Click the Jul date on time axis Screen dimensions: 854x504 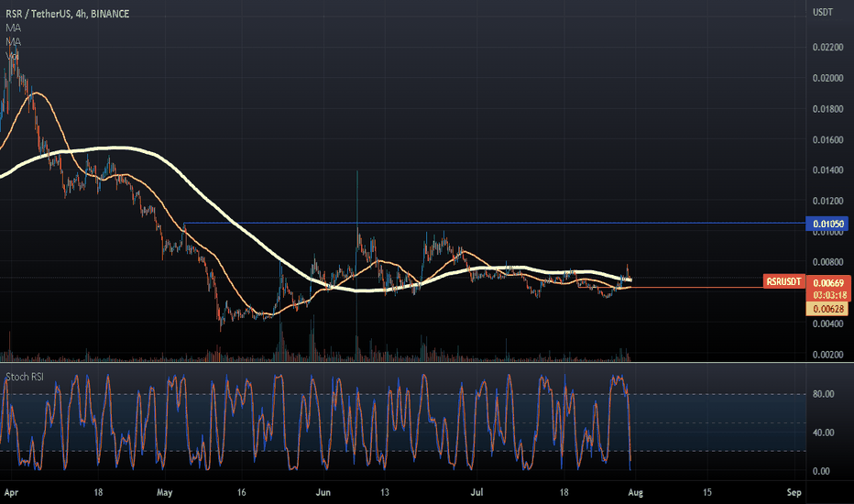pos(476,493)
